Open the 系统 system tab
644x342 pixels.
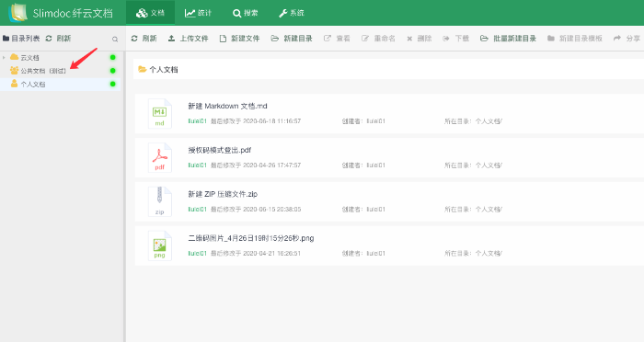pyautogui.click(x=292, y=13)
